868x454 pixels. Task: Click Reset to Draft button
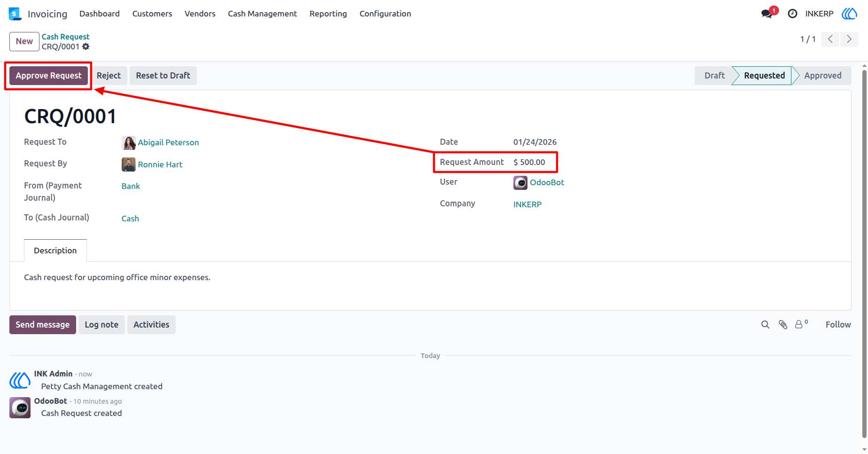tap(163, 76)
